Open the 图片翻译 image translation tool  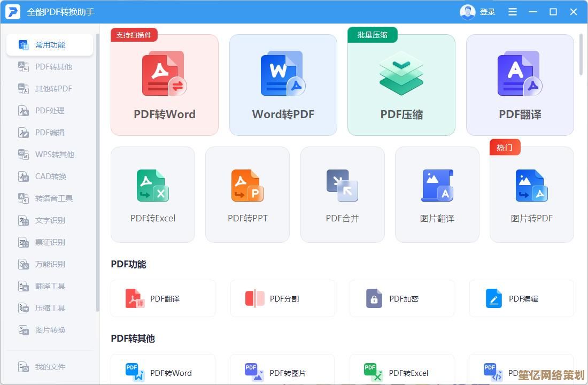point(437,195)
